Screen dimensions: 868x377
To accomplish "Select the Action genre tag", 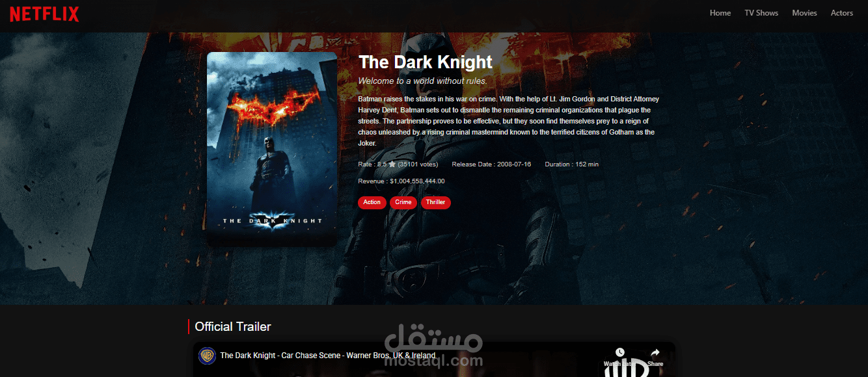I will click(372, 202).
